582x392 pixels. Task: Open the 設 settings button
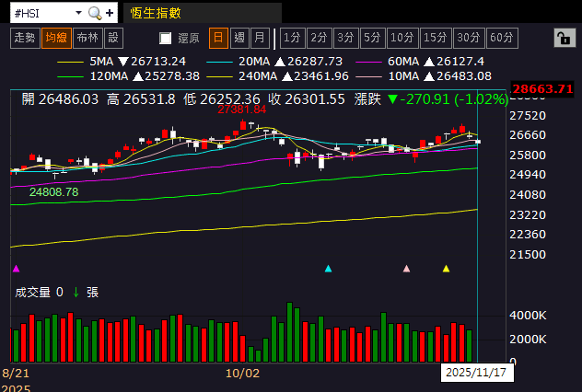tap(113, 38)
